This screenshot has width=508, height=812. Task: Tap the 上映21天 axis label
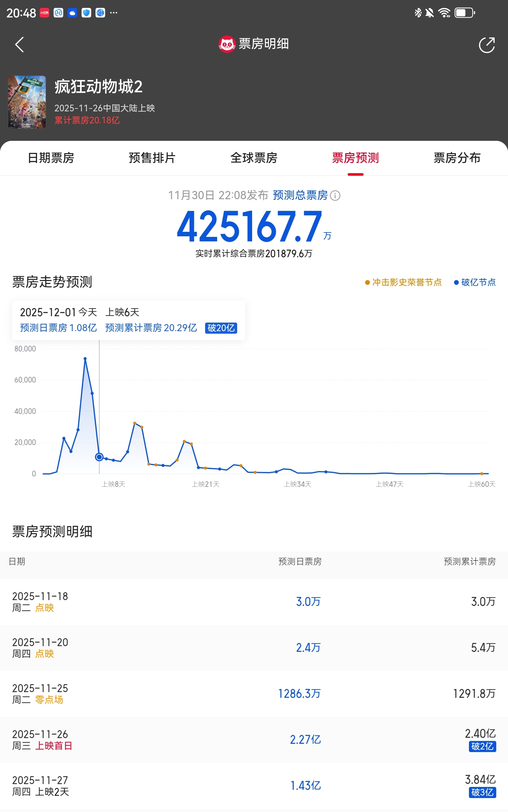click(x=206, y=484)
